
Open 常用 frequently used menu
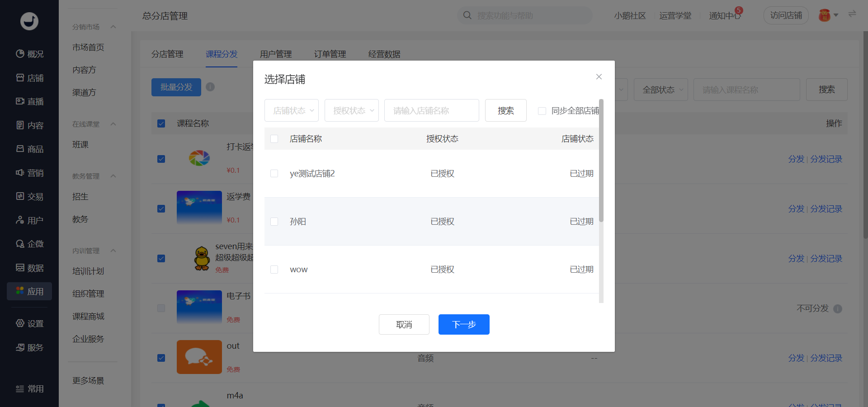pos(29,389)
